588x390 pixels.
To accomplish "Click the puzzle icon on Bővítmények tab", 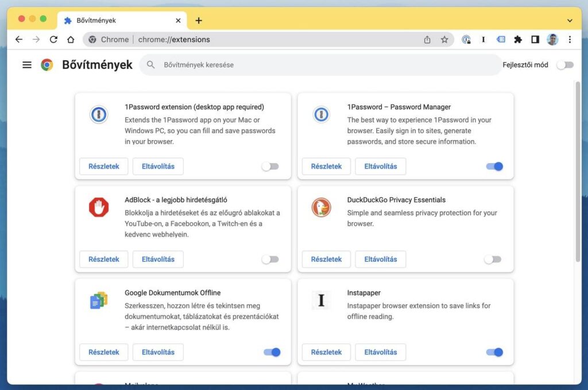I will 68,20.
